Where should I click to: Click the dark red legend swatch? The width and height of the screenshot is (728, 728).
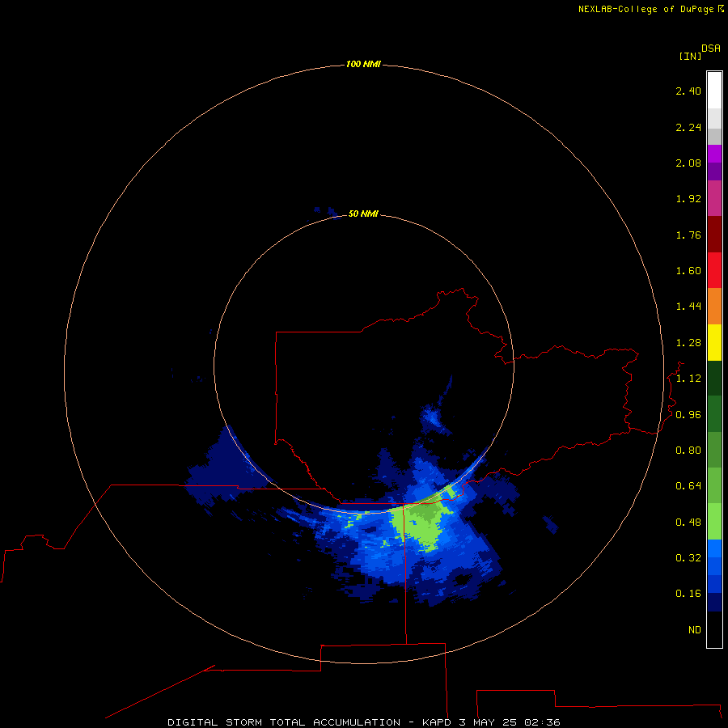pyautogui.click(x=714, y=235)
